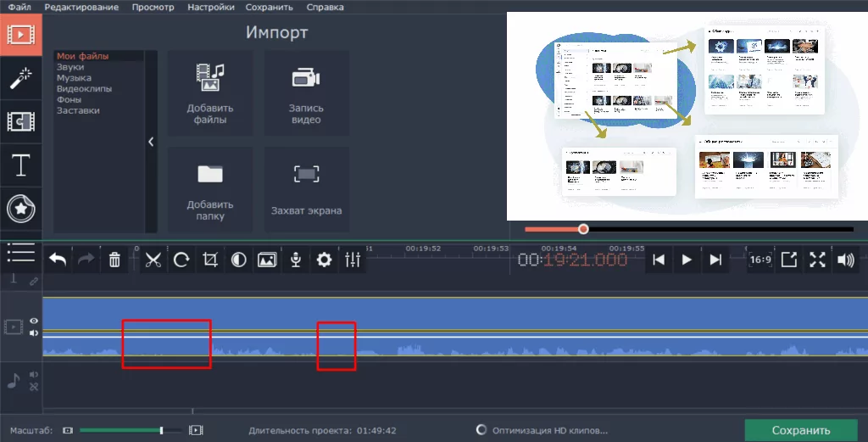Screen dimensions: 868x442
Task: Open the 16:9 aspect ratio dropdown
Action: coord(760,260)
